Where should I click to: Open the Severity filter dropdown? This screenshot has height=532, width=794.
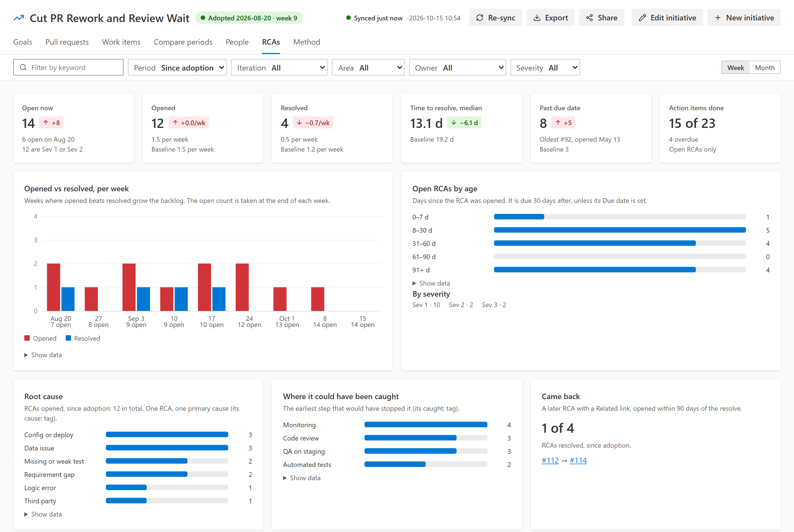pos(545,68)
